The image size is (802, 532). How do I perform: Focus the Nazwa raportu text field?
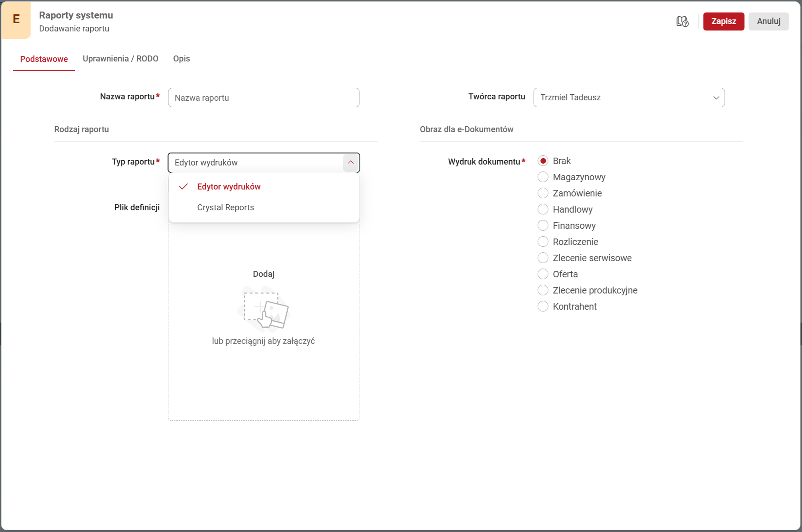[263, 98]
